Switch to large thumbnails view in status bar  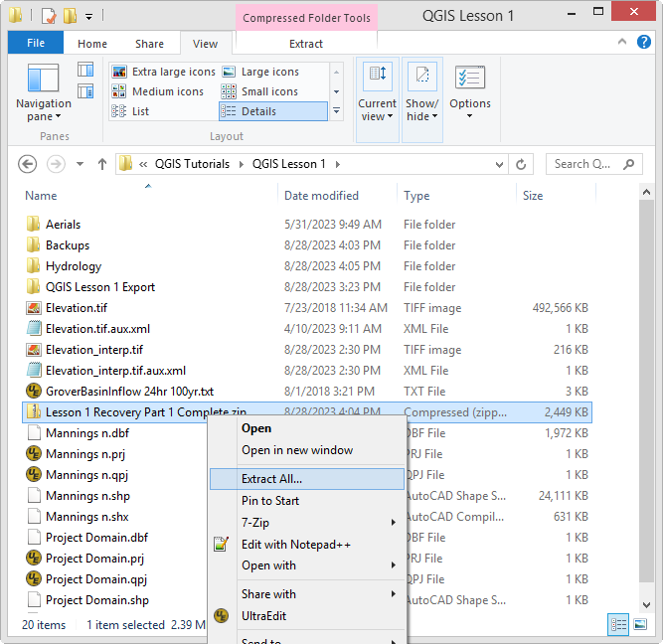pos(641,624)
